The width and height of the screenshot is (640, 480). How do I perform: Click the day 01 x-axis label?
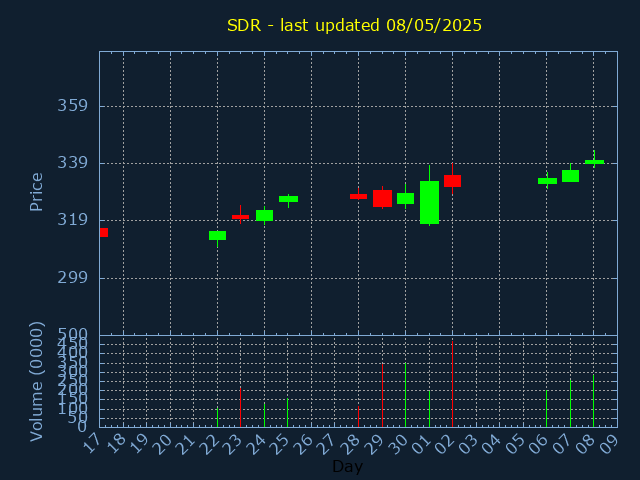421,444
